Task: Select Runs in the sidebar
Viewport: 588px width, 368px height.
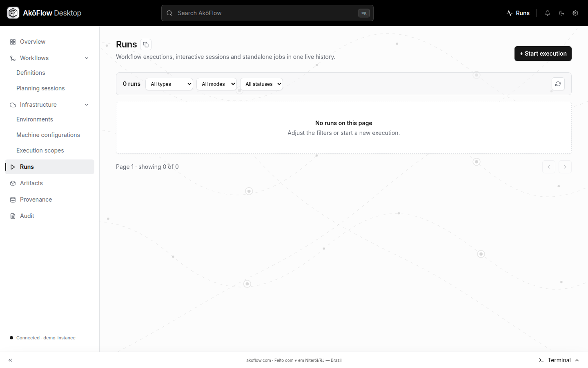Action: [x=50, y=167]
